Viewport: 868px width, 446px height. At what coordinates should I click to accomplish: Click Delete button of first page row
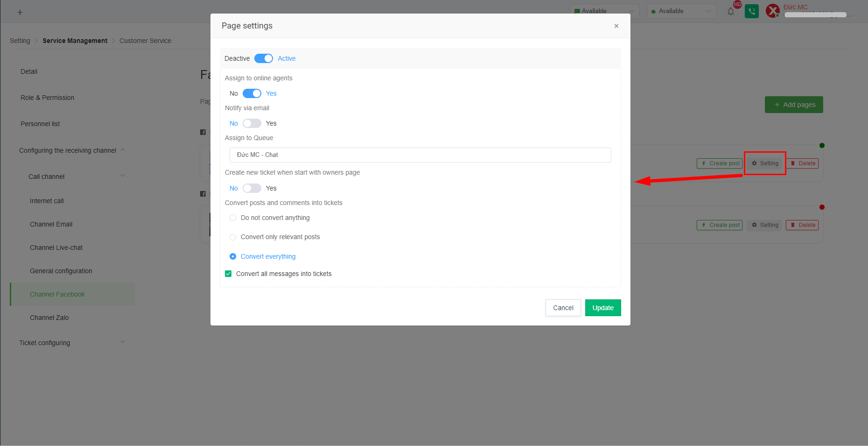[802, 163]
